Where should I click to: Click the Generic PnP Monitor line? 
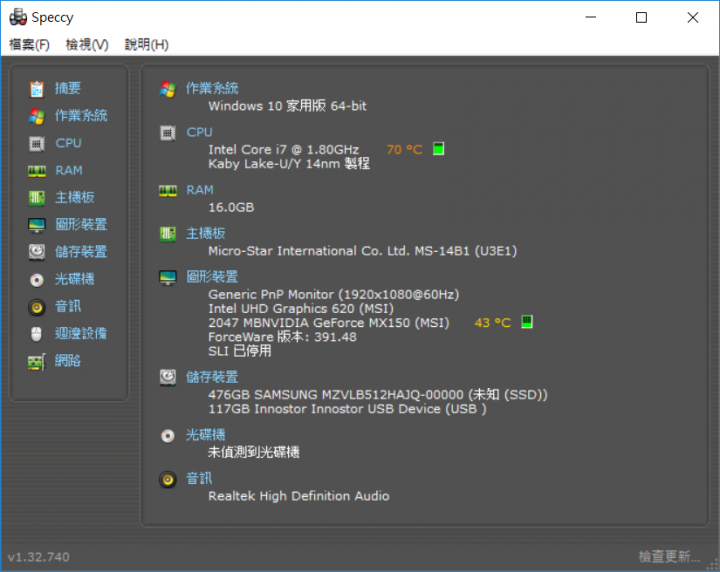click(x=334, y=295)
